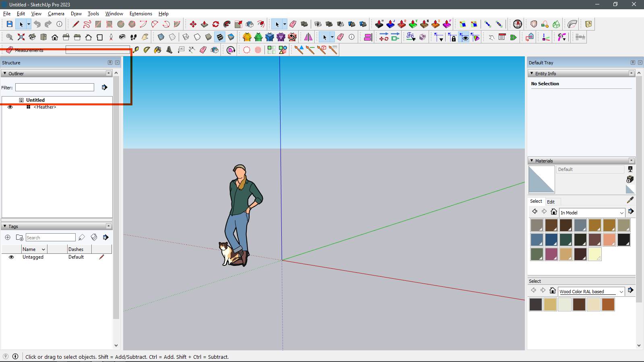Select the Freehand drawing tool
The image size is (644, 362).
(x=87, y=24)
